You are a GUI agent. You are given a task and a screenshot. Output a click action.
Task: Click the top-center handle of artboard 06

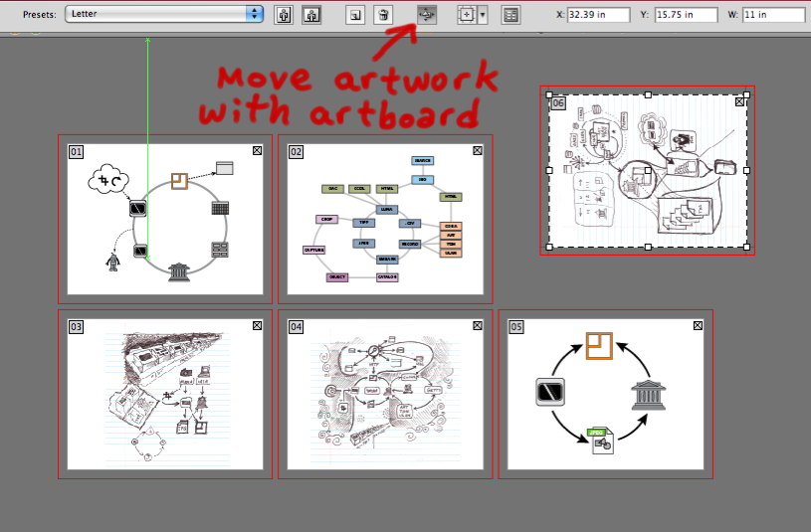pos(648,95)
